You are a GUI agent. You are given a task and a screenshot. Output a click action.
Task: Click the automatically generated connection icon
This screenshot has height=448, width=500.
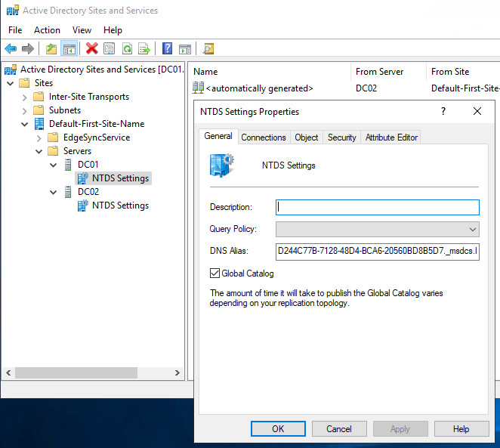pos(198,88)
